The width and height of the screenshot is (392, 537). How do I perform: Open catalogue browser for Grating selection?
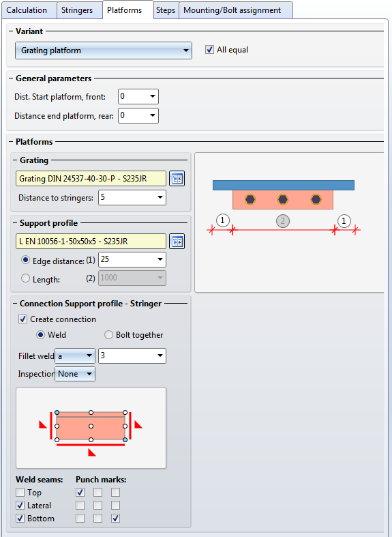(177, 179)
